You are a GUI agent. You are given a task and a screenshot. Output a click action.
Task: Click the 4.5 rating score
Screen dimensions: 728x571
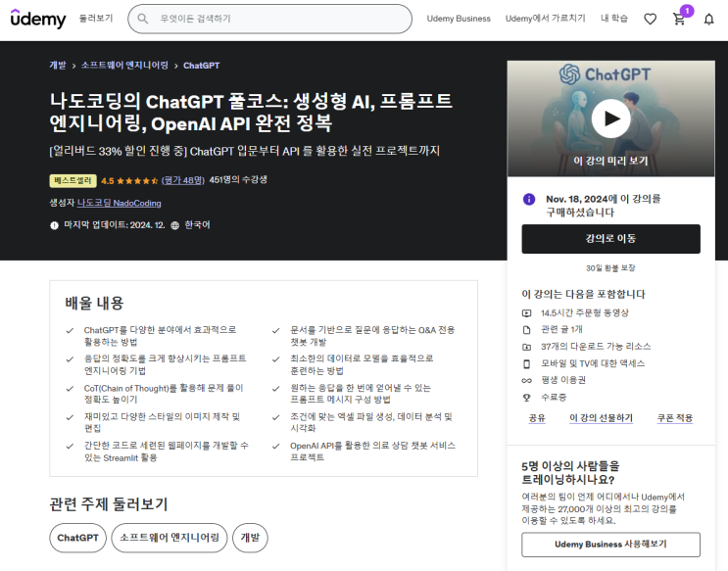click(108, 181)
